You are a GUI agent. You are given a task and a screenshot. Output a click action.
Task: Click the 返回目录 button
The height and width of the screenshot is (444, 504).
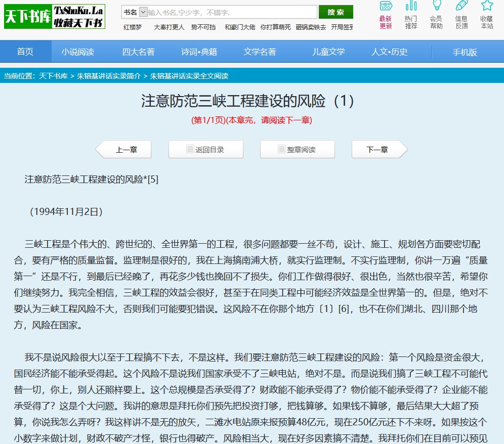point(206,149)
